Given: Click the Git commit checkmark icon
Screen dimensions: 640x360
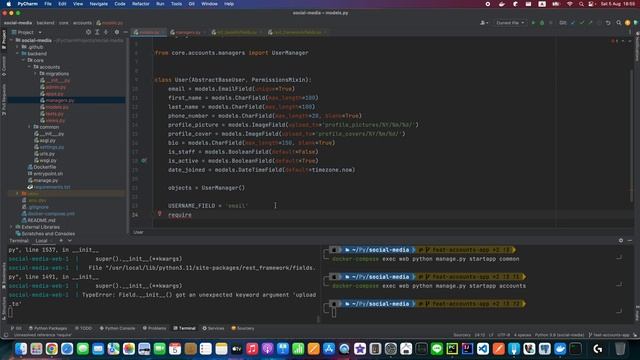Looking at the screenshot, I should point(582,23).
